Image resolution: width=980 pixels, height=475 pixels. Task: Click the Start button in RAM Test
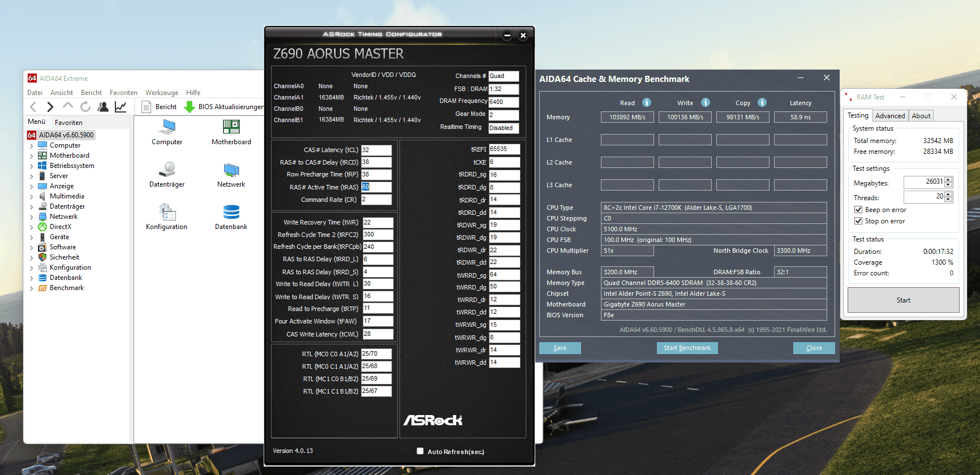903,300
